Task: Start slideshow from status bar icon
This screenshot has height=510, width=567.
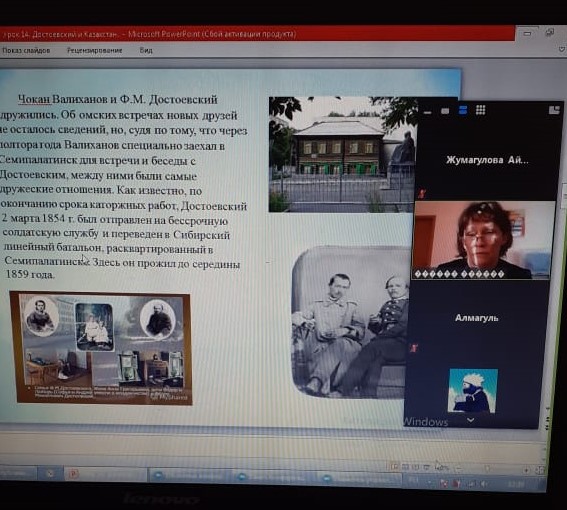Action: (427, 468)
